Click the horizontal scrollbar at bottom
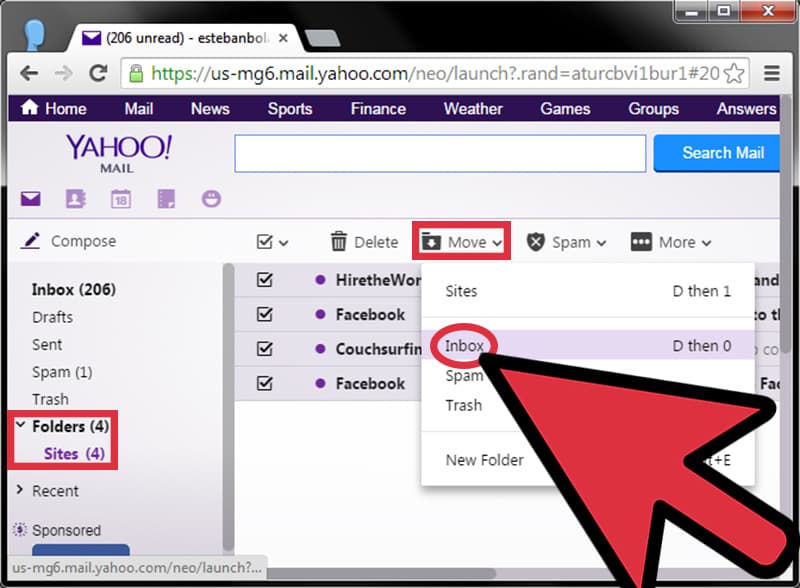800x588 pixels. (380, 574)
